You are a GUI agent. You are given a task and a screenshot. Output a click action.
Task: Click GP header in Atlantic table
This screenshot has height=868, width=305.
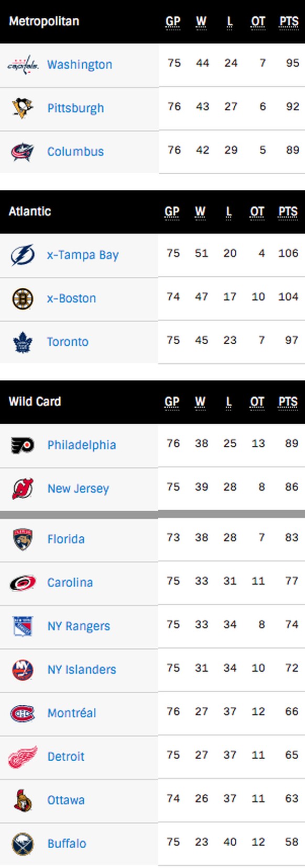pos(172,211)
